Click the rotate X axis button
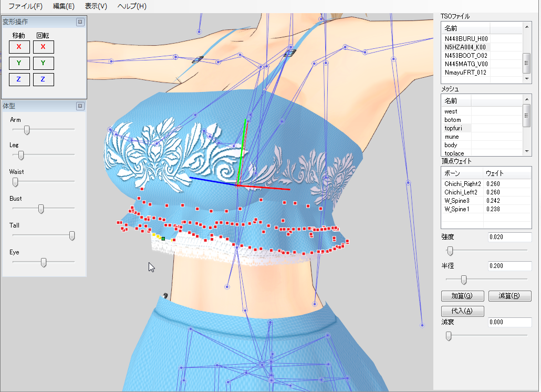The width and height of the screenshot is (541, 392). (x=43, y=47)
